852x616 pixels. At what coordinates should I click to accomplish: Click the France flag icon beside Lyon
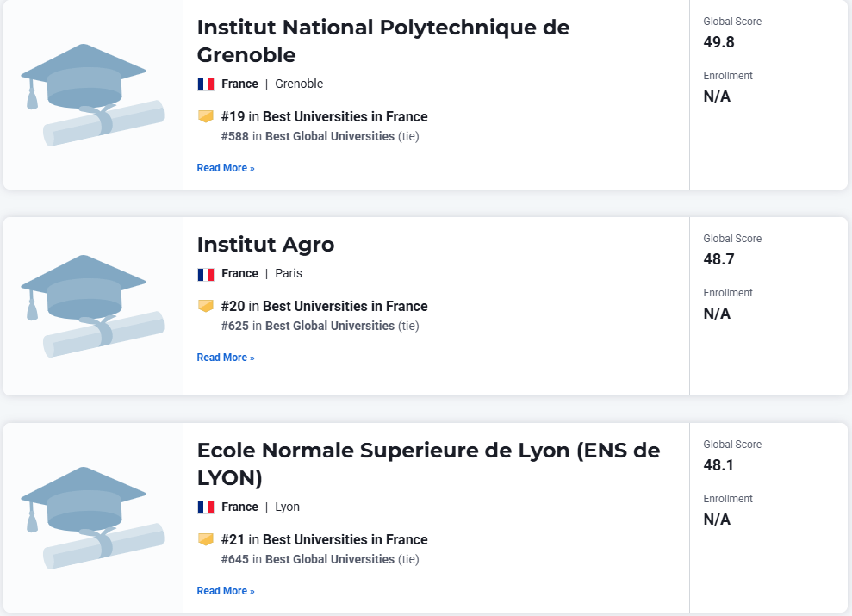pos(206,507)
